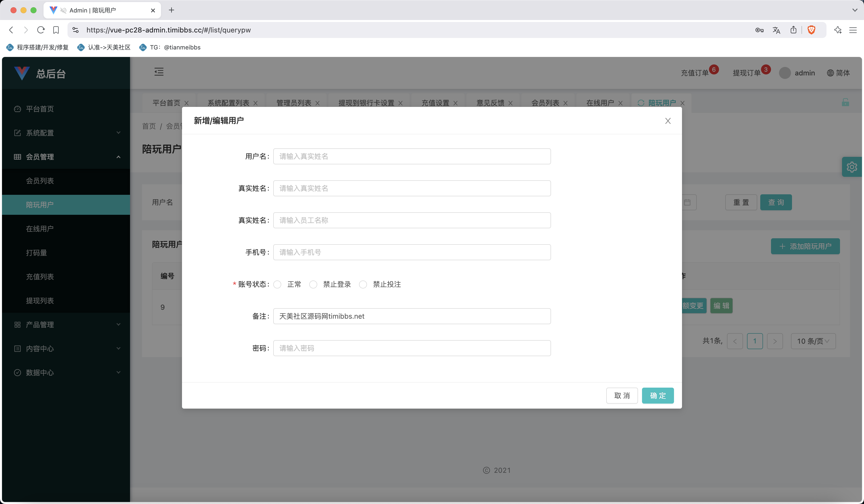This screenshot has height=504, width=864.
Task: Open 充值订单 notifications
Action: (695, 73)
